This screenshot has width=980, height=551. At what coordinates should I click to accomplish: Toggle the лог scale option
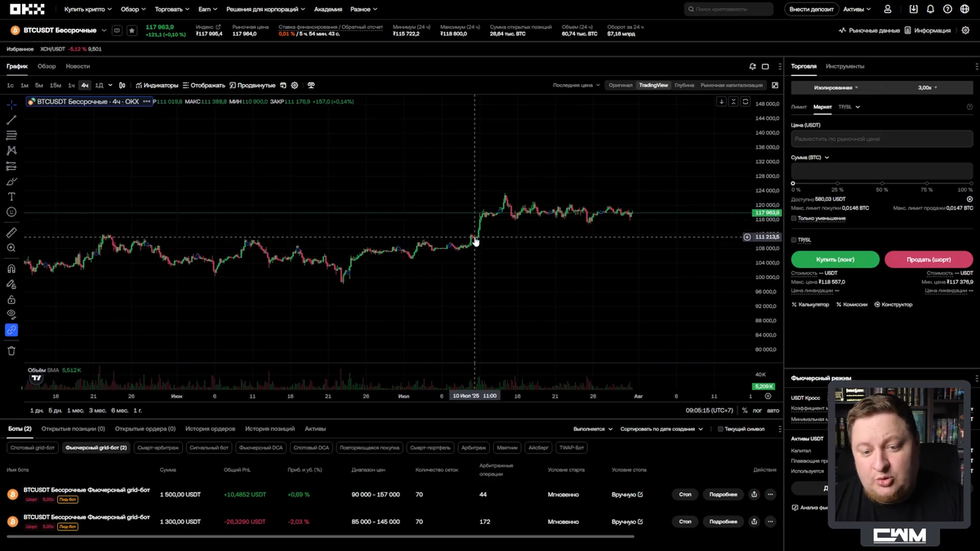[x=756, y=410]
